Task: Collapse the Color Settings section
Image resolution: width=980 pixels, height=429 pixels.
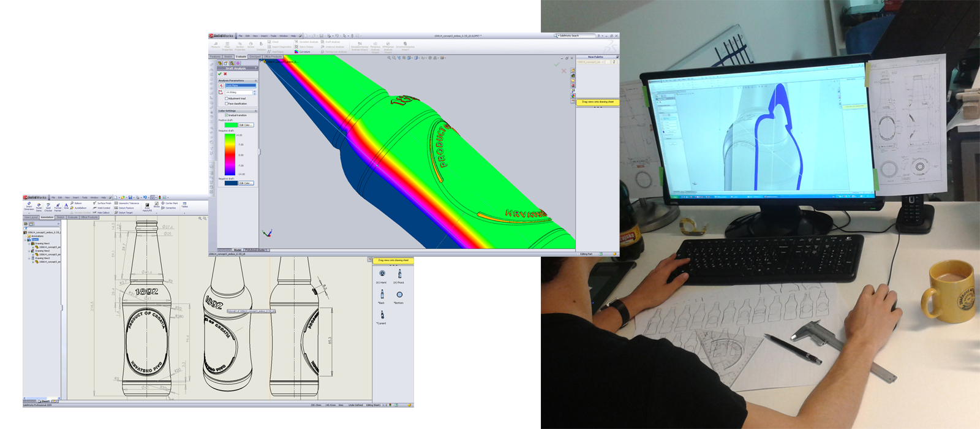Action: (255, 111)
